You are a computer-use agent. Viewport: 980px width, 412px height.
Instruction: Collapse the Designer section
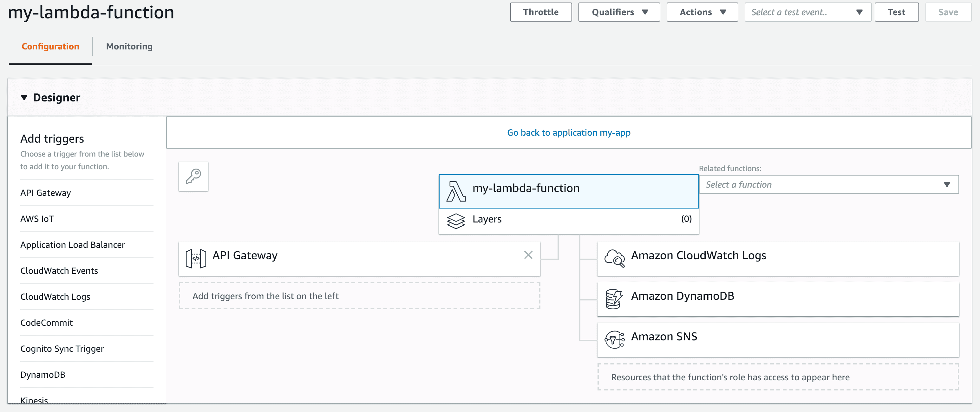click(24, 98)
